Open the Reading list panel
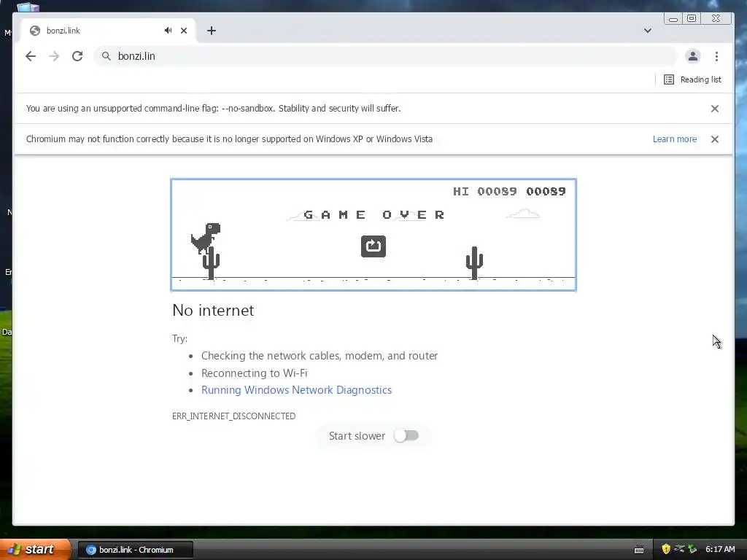The height and width of the screenshot is (560, 747). [693, 79]
